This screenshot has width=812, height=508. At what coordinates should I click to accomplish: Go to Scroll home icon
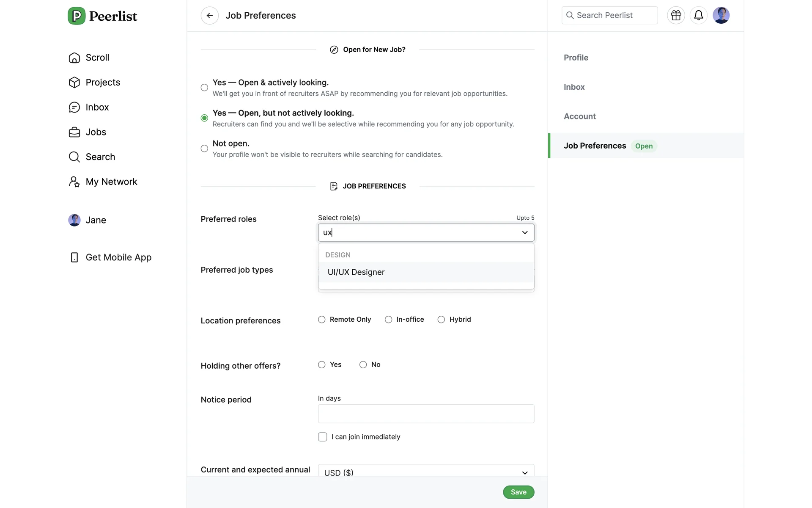74,58
